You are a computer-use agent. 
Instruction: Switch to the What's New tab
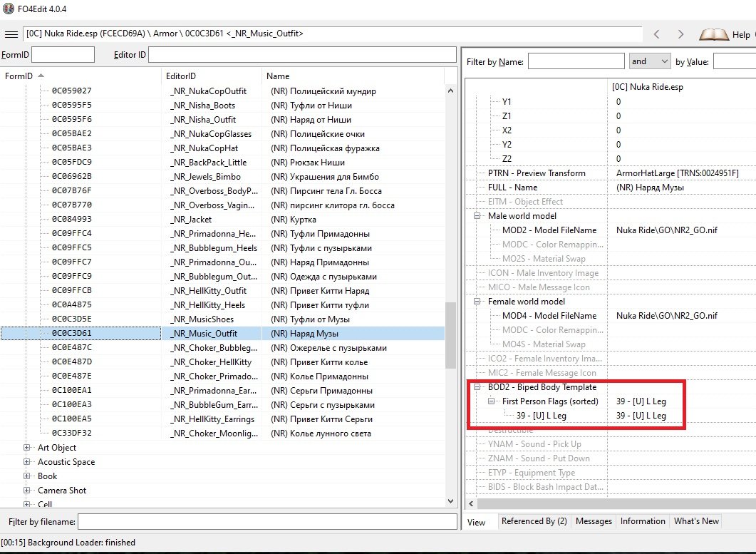(696, 521)
